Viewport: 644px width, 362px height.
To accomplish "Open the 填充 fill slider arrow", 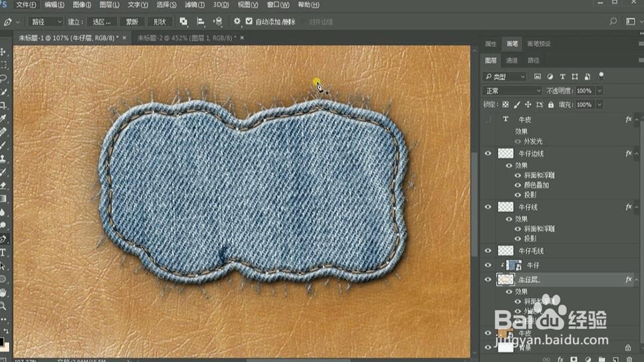I will click(599, 104).
